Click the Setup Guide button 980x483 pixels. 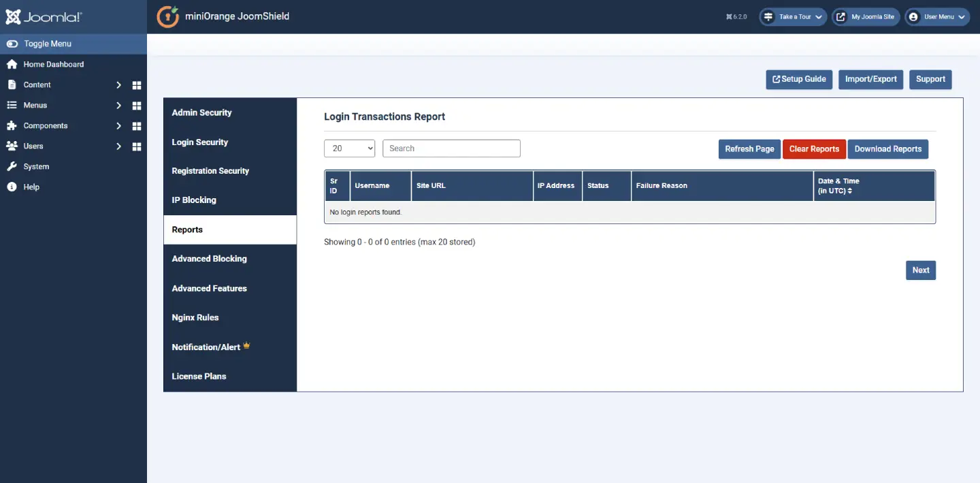799,79
